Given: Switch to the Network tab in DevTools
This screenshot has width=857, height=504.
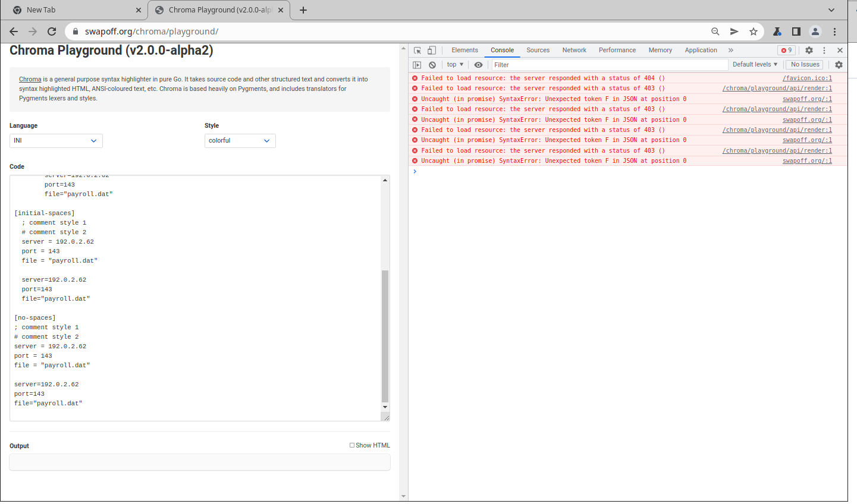Looking at the screenshot, I should [574, 50].
